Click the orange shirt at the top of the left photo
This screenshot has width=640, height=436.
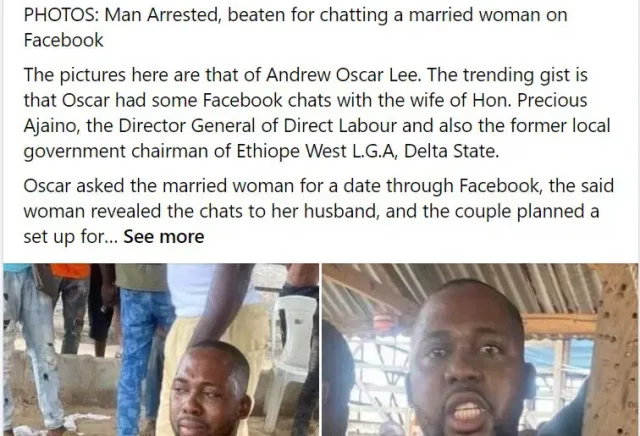pos(70,270)
